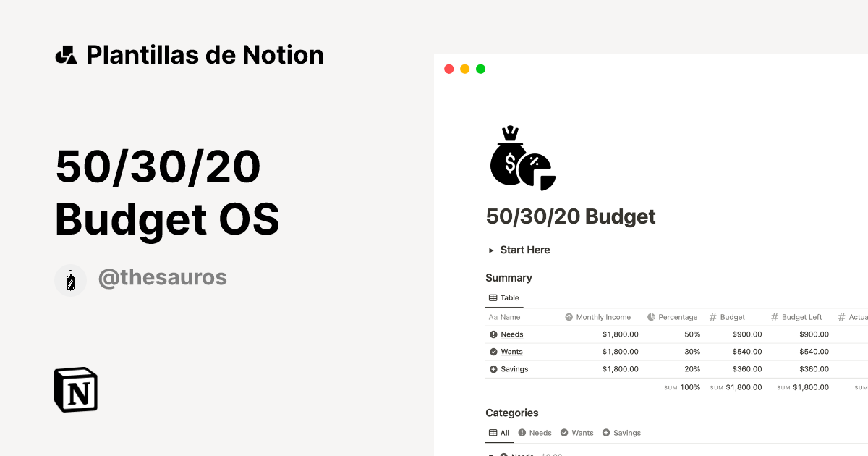Open the Monthly Income column header menu

point(603,316)
